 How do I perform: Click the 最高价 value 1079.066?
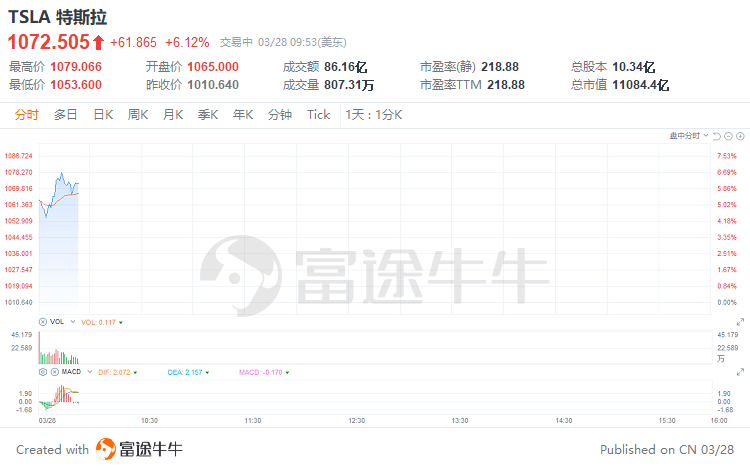pos(76,67)
